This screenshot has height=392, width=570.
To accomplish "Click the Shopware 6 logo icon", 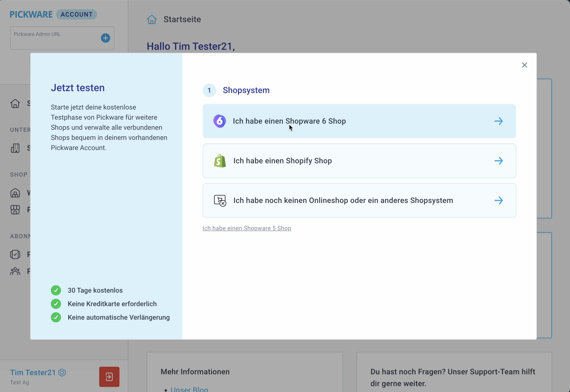I will 219,121.
